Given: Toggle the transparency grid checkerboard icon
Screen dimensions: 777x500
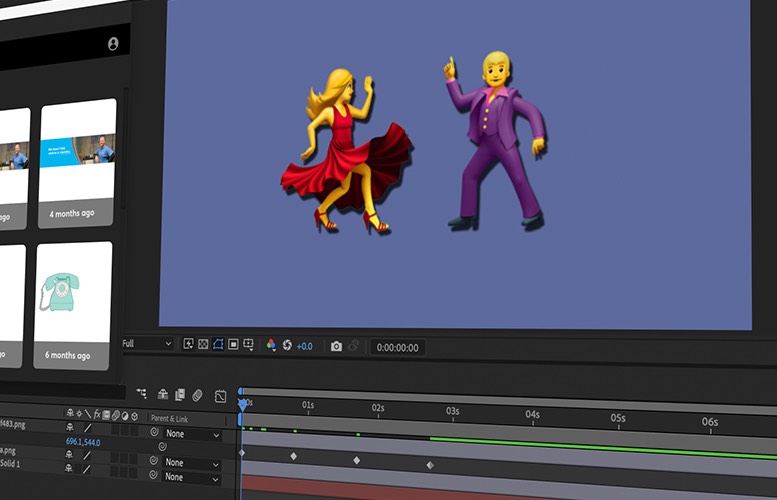Looking at the screenshot, I should click(203, 344).
